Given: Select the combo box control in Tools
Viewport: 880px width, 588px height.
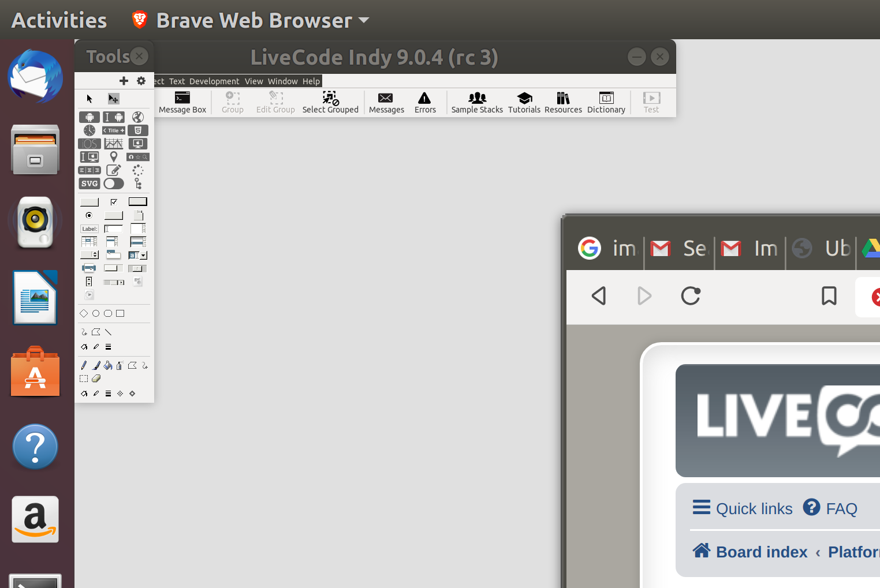Looking at the screenshot, I should pyautogui.click(x=138, y=255).
